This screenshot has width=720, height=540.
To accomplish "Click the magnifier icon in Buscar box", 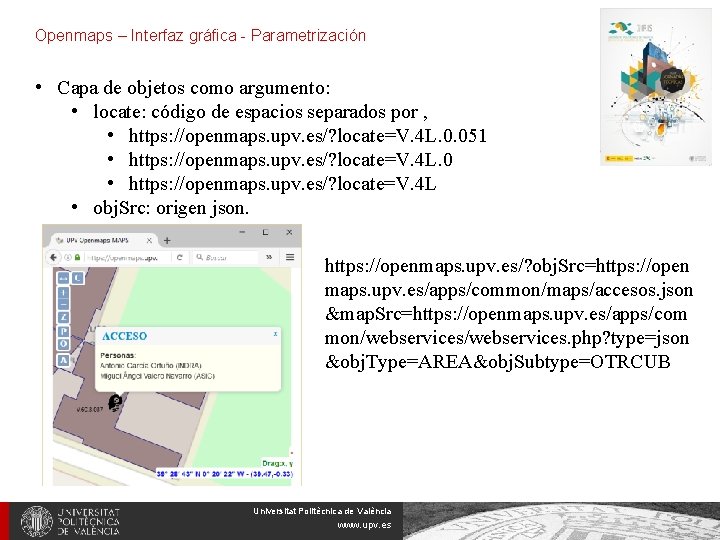I will tap(199, 258).
